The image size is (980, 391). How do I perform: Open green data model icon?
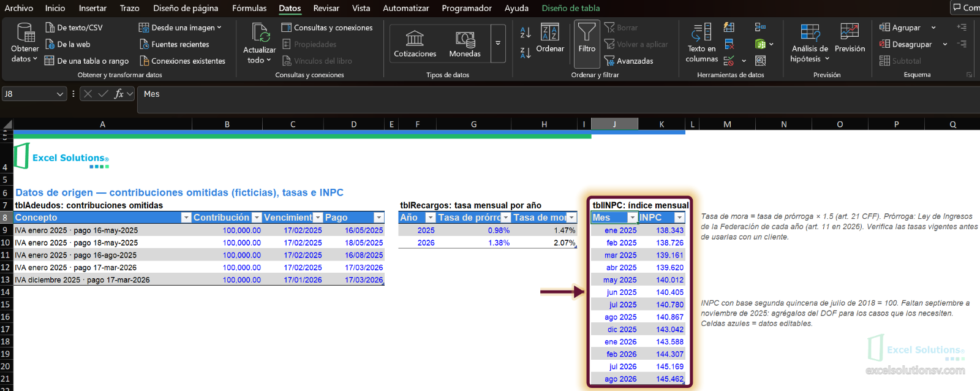[760, 44]
